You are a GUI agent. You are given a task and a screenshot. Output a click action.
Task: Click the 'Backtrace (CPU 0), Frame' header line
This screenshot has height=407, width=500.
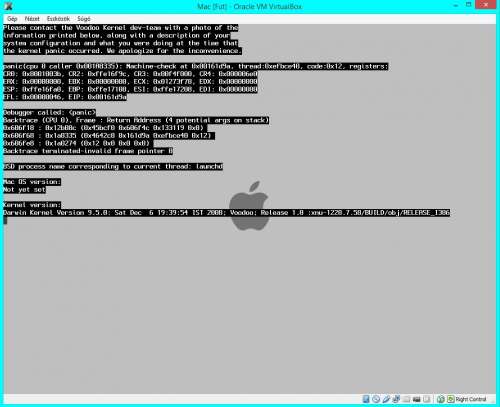tap(136, 120)
